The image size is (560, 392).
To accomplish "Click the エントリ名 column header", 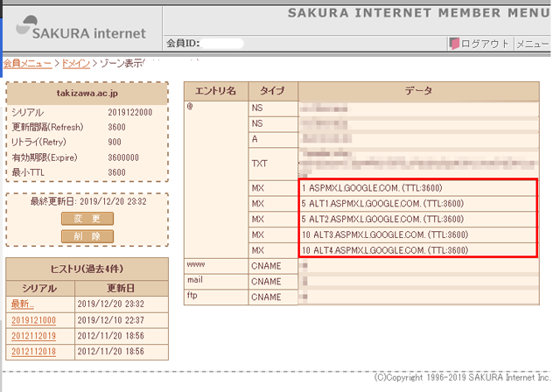I will click(216, 91).
